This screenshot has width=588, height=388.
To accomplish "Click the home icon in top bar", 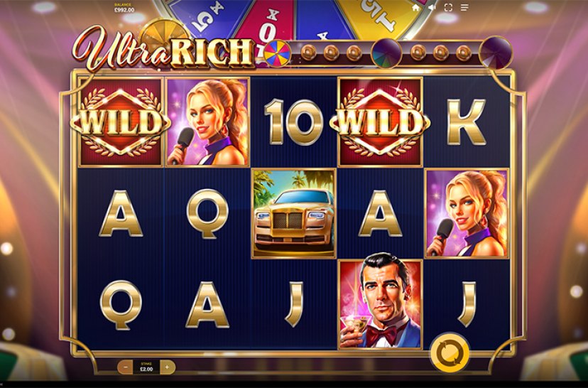I will click(415, 8).
